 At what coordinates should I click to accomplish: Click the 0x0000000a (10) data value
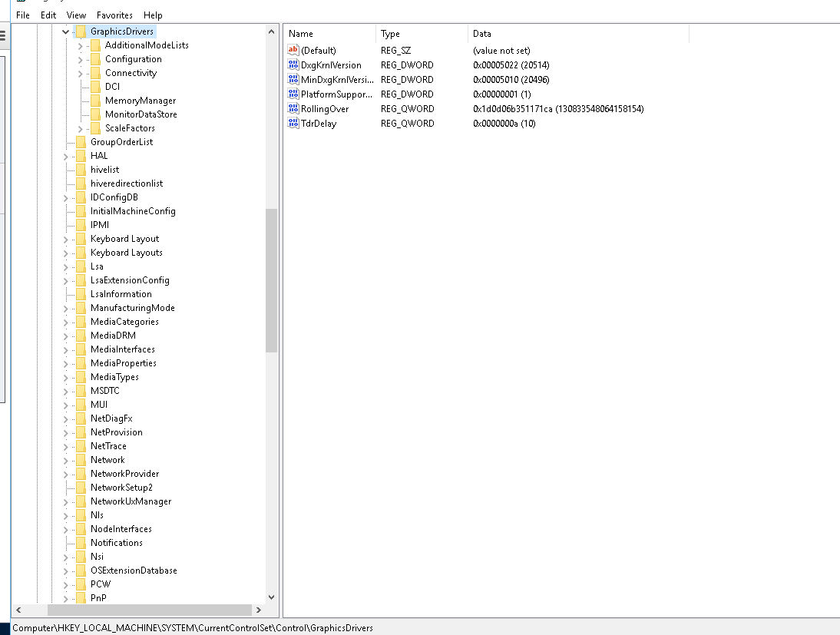point(504,124)
